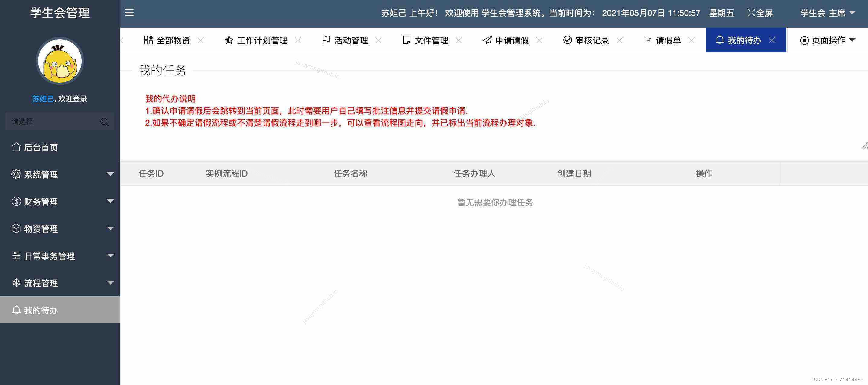Click the 请选择 search input field
868x385 pixels.
point(50,122)
